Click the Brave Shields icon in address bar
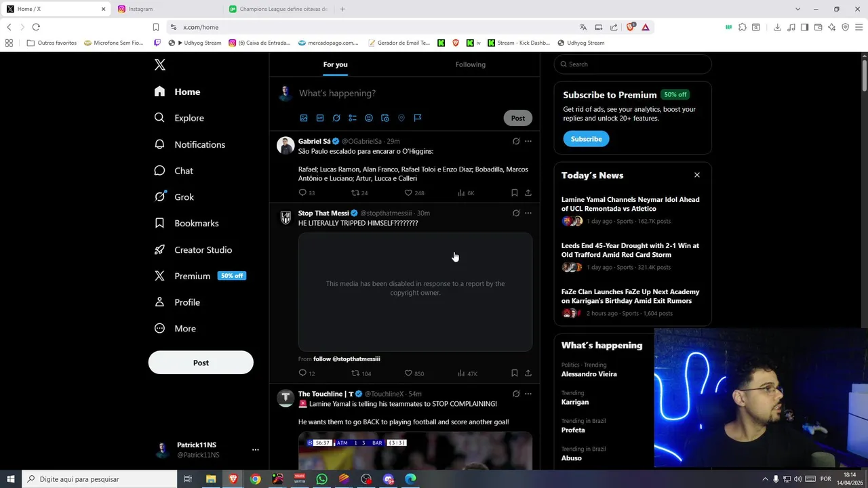This screenshot has height=488, width=868. pos(631,27)
